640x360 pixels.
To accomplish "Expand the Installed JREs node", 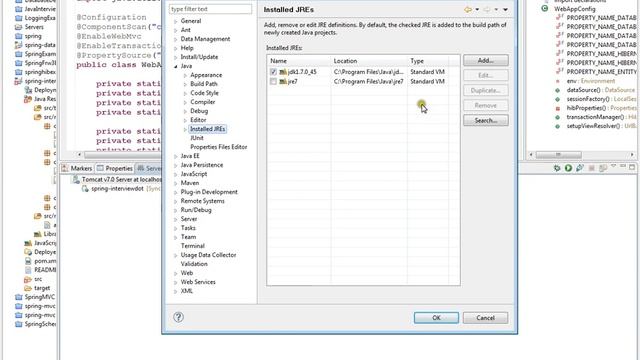I will coord(185,129).
